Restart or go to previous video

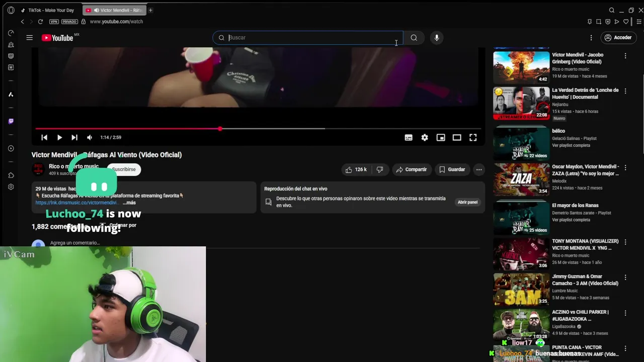(44, 137)
